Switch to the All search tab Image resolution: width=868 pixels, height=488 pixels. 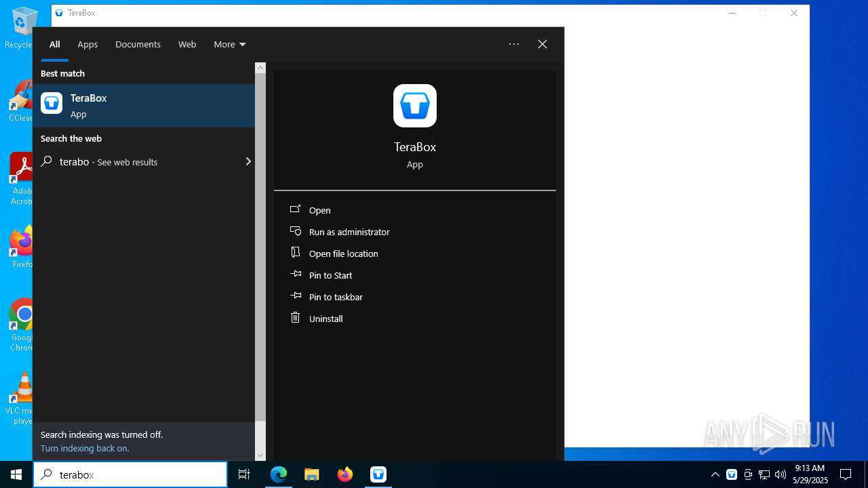point(55,44)
